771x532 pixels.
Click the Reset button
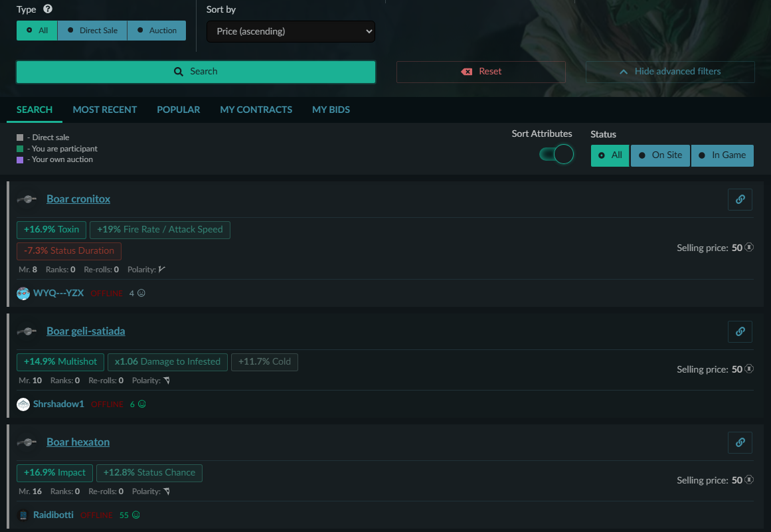pos(481,72)
